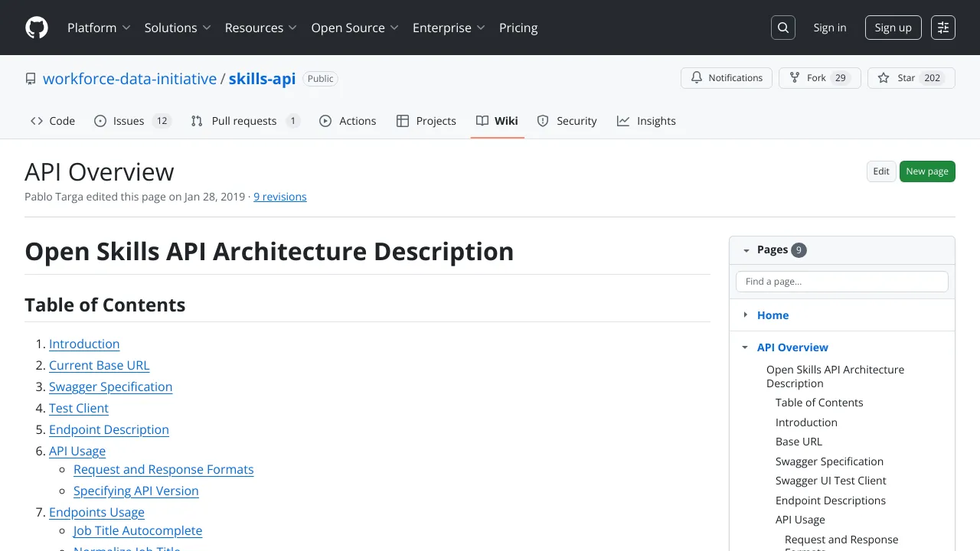Screen dimensions: 980x551
Task: Expand the Platform menu
Action: 99,28
